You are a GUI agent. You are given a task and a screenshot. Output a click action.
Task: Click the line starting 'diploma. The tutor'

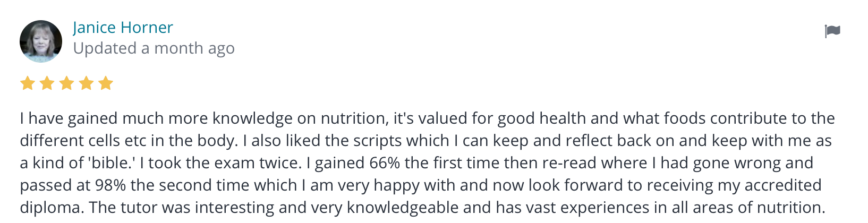423,208
